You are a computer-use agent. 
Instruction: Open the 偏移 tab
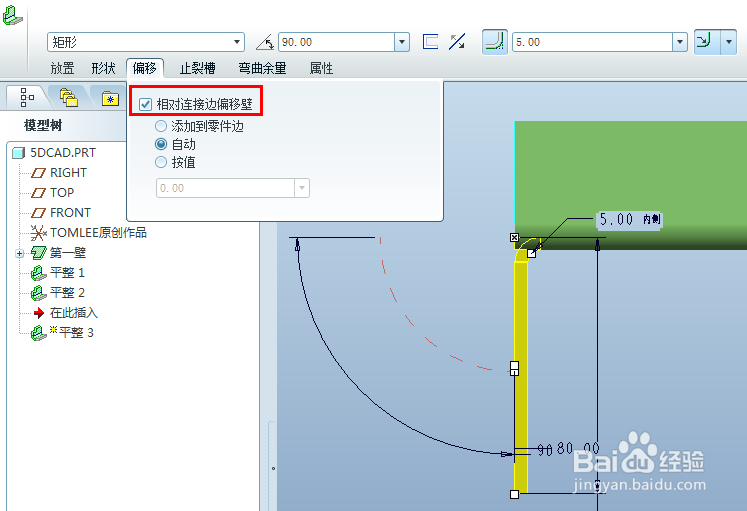(145, 68)
